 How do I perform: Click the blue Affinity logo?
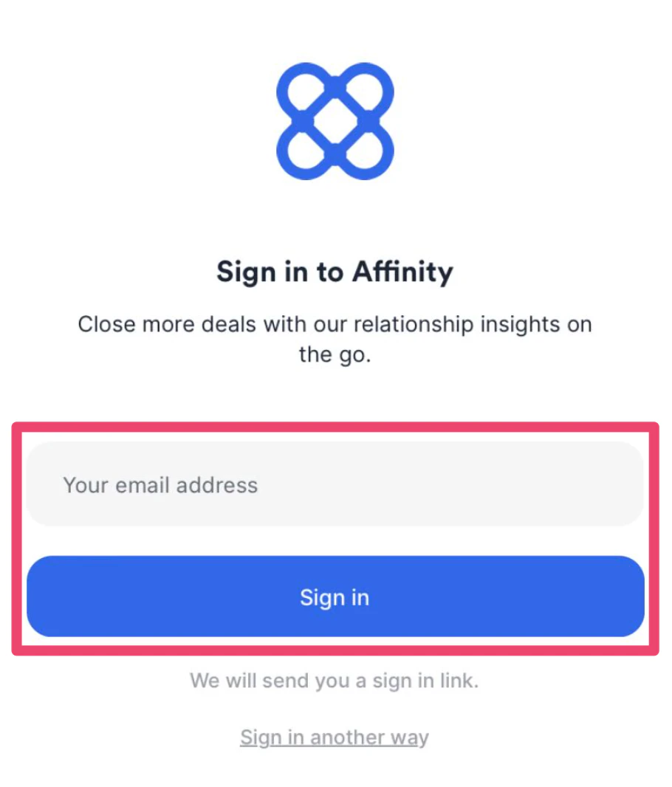(335, 121)
